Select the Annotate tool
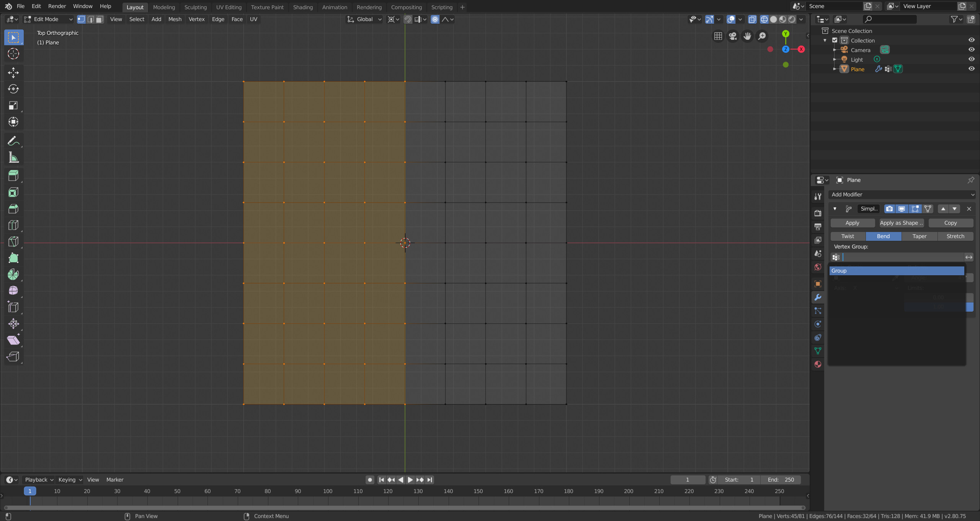Image resolution: width=980 pixels, height=521 pixels. [x=13, y=141]
